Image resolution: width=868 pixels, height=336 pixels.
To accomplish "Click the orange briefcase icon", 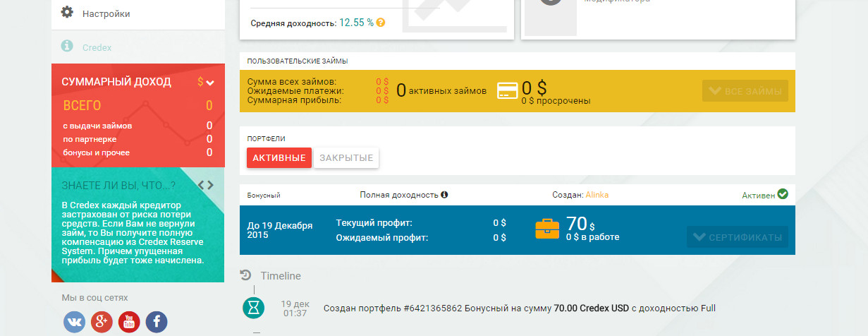I will coord(547,229).
